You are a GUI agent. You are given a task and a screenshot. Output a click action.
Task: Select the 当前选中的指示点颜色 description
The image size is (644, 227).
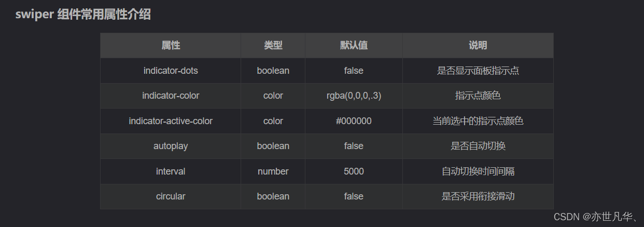tap(478, 121)
